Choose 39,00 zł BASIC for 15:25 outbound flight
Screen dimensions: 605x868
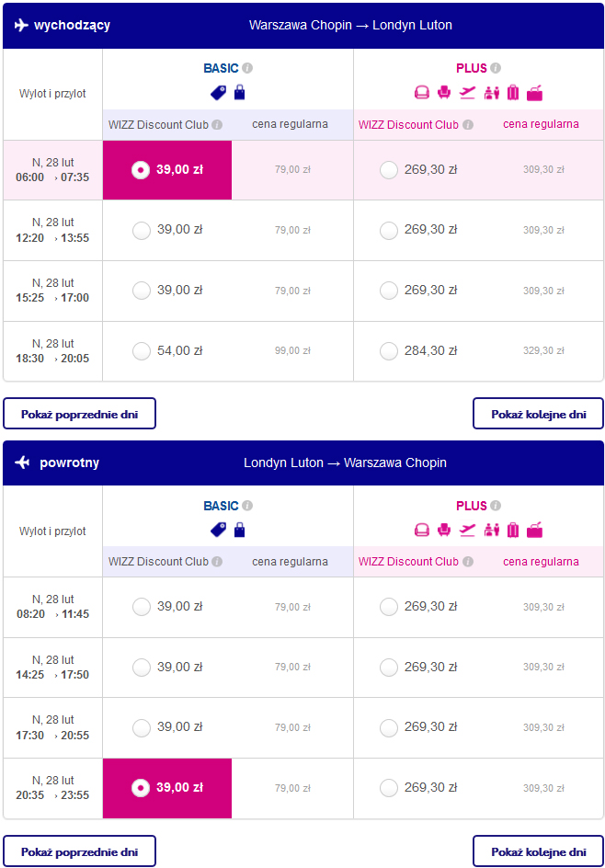tap(142, 291)
